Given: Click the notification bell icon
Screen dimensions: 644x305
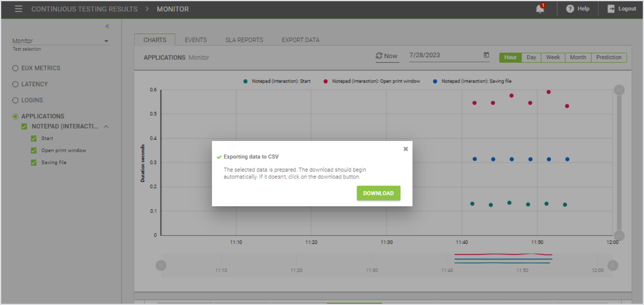Looking at the screenshot, I should pos(540,9).
